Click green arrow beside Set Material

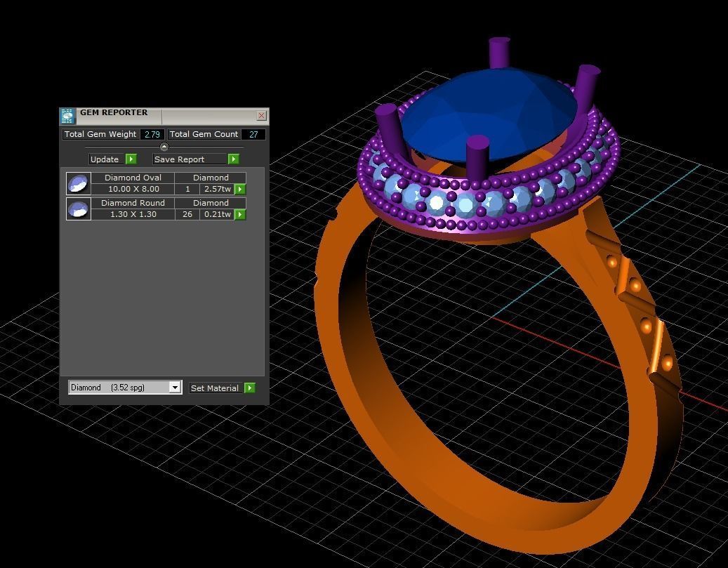250,388
